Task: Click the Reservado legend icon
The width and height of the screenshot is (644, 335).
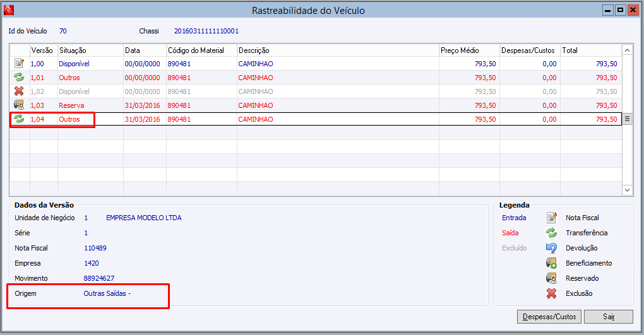Action: pyautogui.click(x=551, y=278)
